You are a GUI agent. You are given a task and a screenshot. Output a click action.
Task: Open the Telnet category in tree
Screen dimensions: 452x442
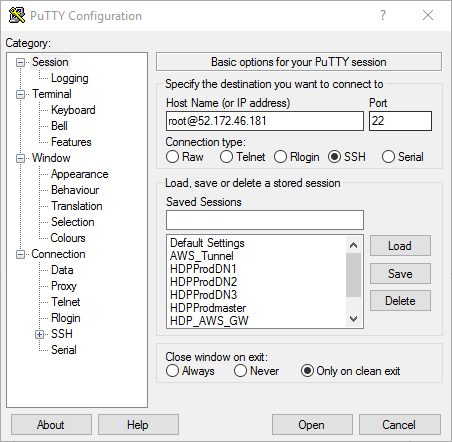[x=66, y=302]
